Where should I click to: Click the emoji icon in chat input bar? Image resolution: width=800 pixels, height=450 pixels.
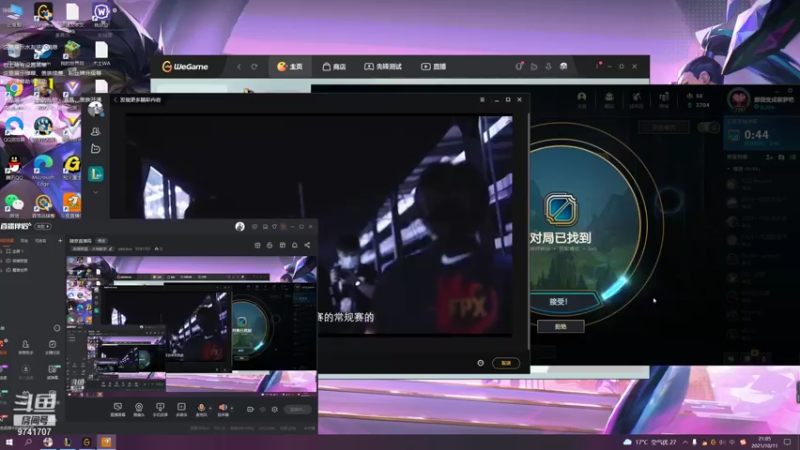pos(481,363)
